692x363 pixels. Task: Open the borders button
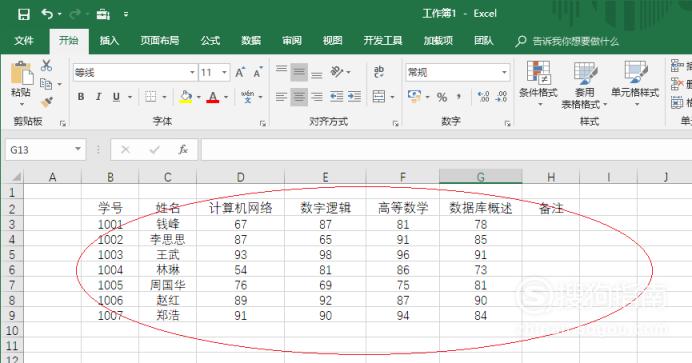[150, 97]
